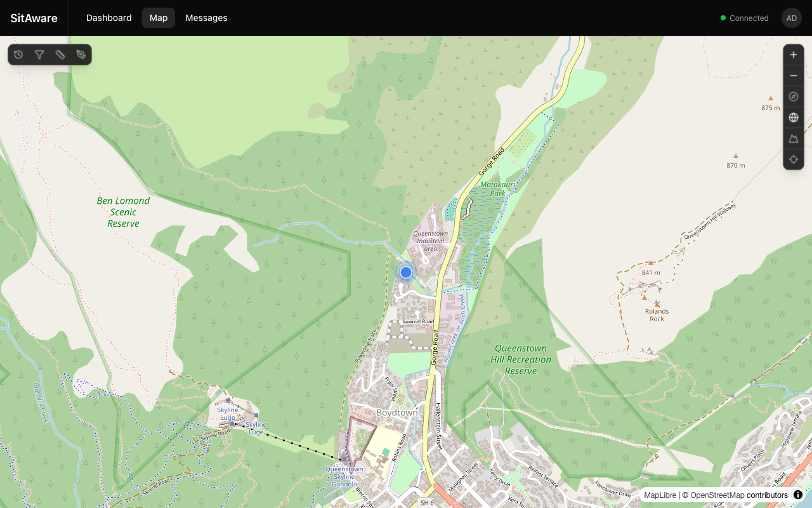Open the attribution info icon
The height and width of the screenshot is (508, 812).
[798, 495]
